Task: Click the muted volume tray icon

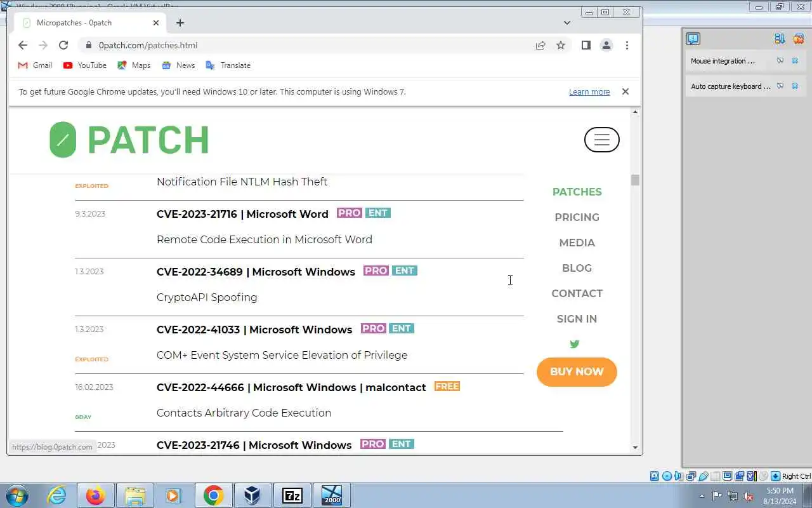Action: click(749, 496)
